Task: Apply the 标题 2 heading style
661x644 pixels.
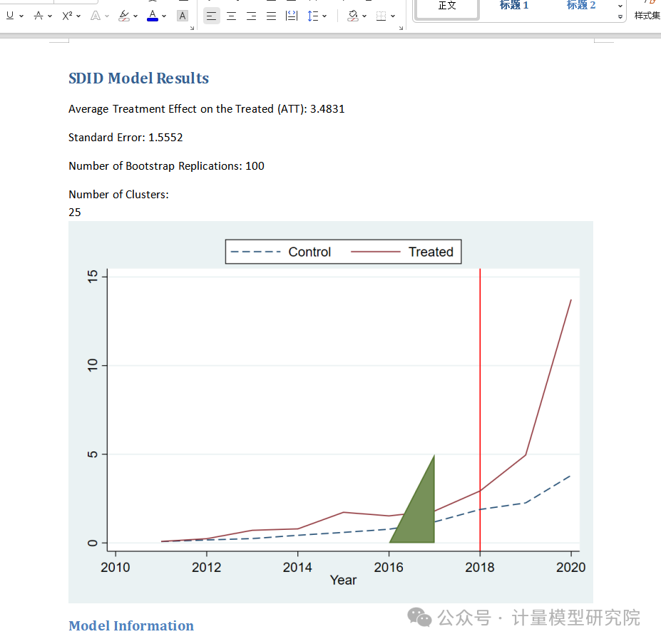Action: coord(581,6)
